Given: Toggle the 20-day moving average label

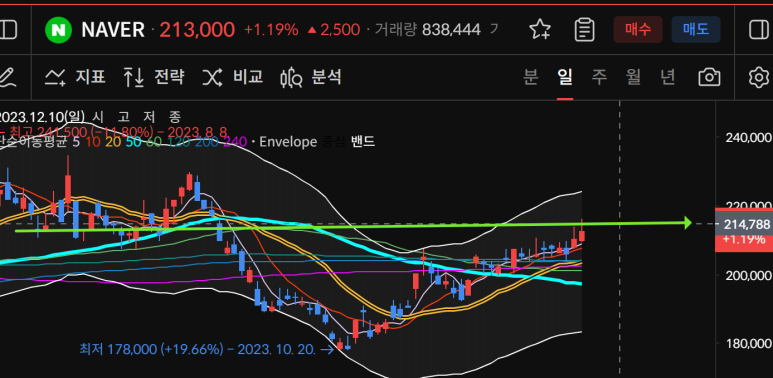Looking at the screenshot, I should pyautogui.click(x=112, y=142).
